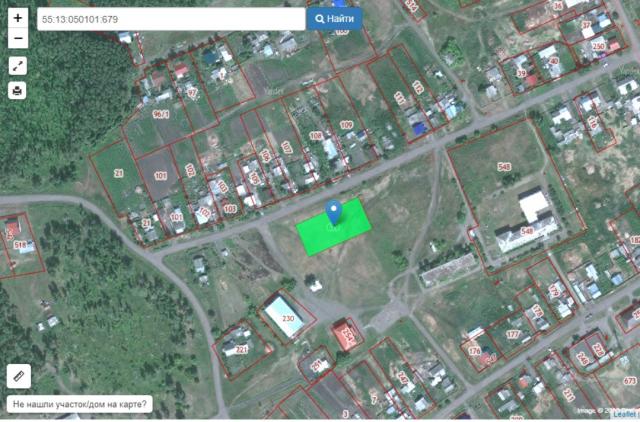Select parcel labeled 179
640x422 pixels.
pos(554,291)
